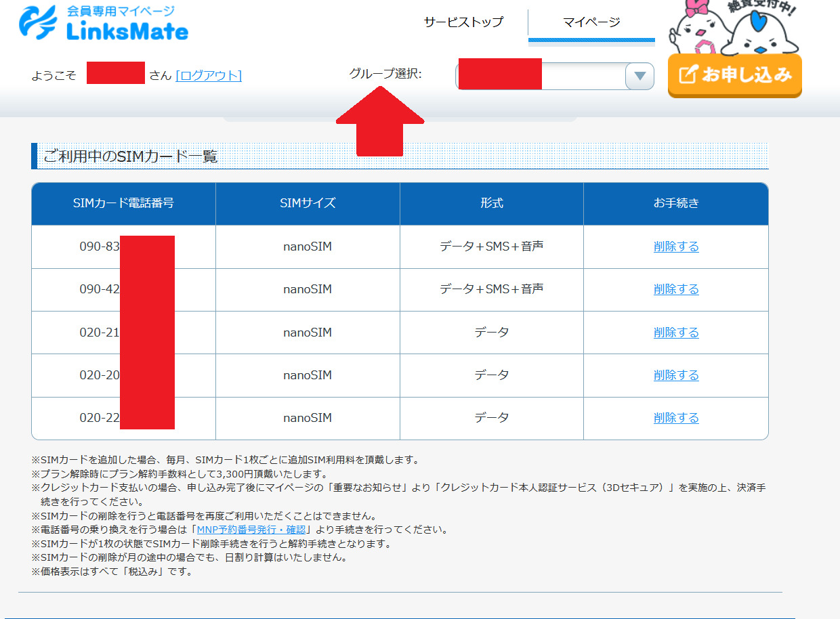Image resolution: width=840 pixels, height=619 pixels.
Task: Click the big red arrow graphic
Action: 380,121
